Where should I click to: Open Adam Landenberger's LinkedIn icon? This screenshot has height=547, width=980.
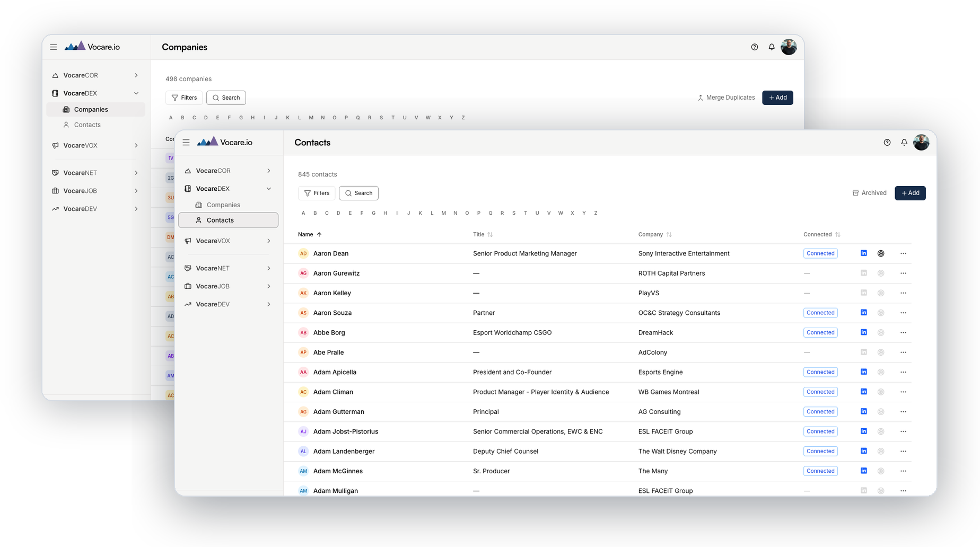click(x=864, y=451)
